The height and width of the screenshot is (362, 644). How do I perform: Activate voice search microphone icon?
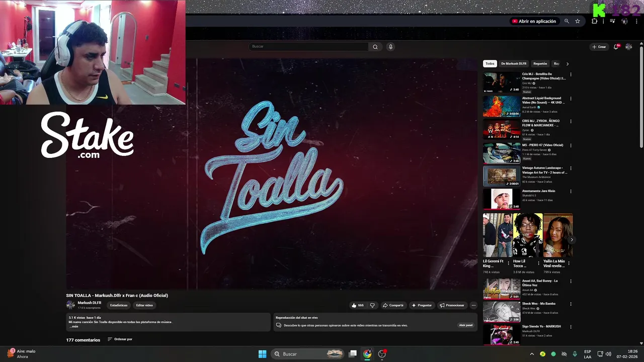tap(390, 47)
